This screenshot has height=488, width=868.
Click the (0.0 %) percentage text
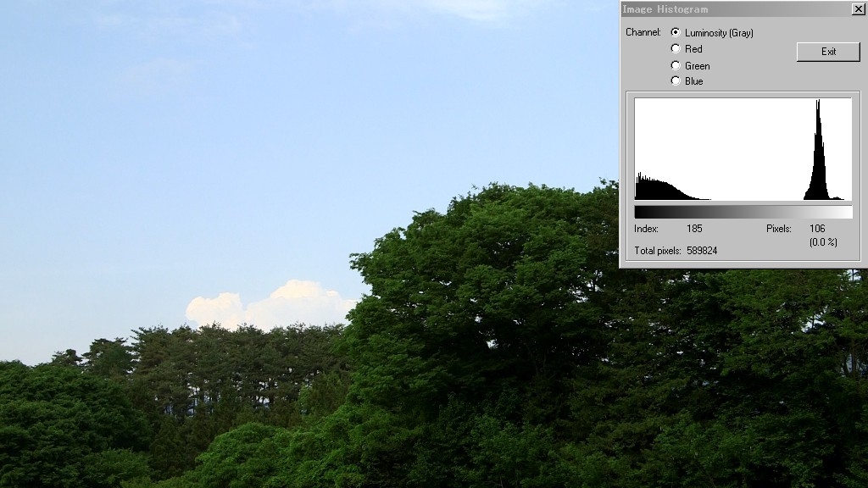823,242
